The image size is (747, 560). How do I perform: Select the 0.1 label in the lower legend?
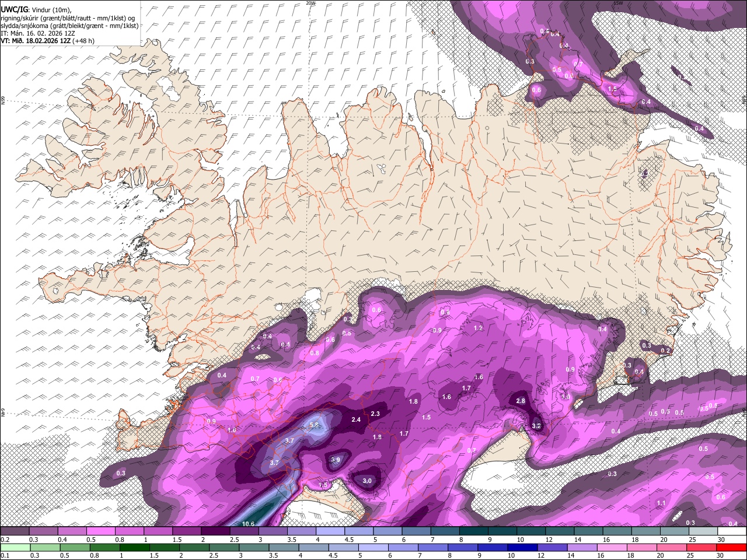click(x=5, y=555)
